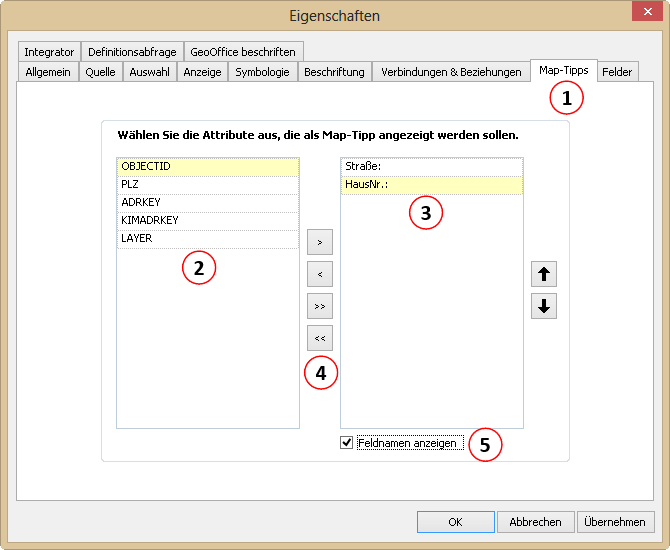
Task: Switch to the Felder tab
Action: click(x=617, y=72)
